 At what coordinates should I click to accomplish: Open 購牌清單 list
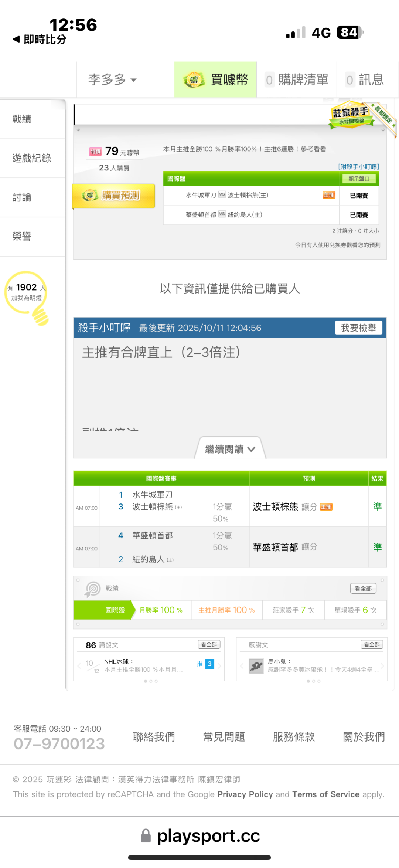(297, 79)
